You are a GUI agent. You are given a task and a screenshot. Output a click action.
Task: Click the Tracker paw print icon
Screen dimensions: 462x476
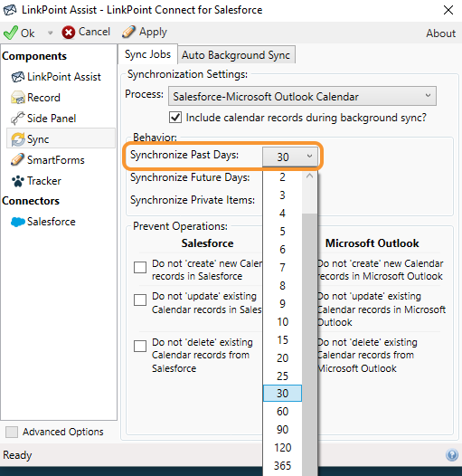(x=17, y=181)
